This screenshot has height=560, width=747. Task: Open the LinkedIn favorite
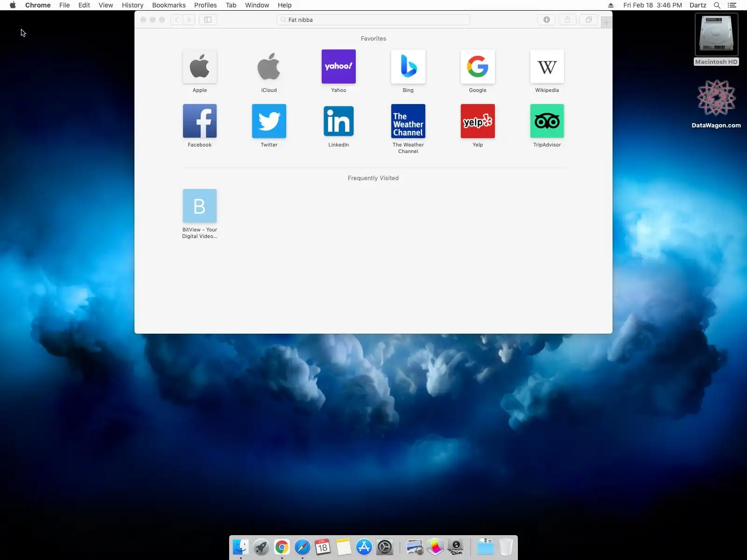(338, 121)
